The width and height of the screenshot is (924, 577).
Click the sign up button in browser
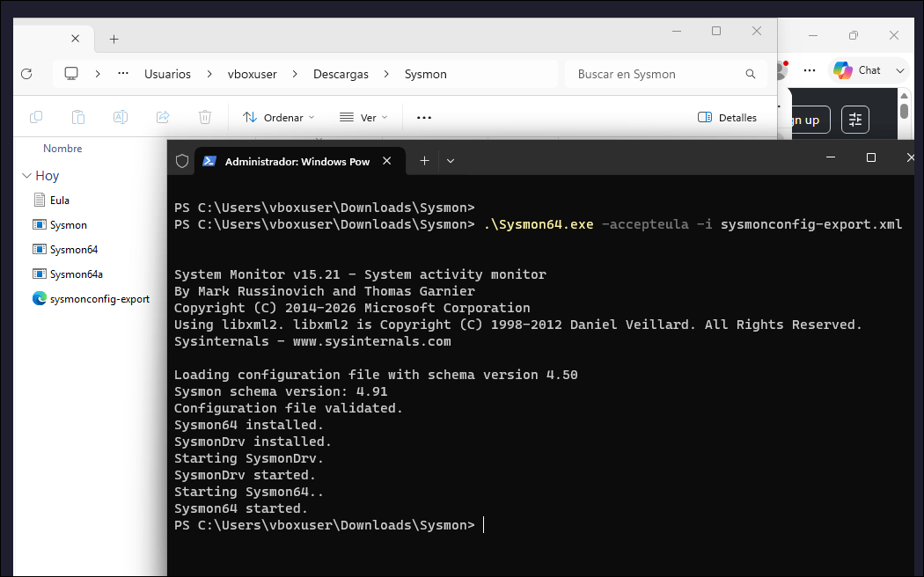click(x=809, y=120)
